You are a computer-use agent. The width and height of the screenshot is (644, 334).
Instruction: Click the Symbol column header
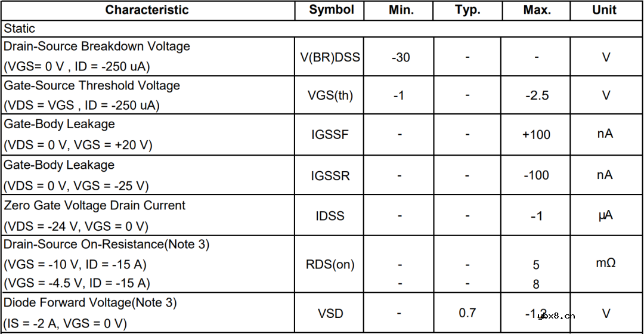tap(332, 10)
